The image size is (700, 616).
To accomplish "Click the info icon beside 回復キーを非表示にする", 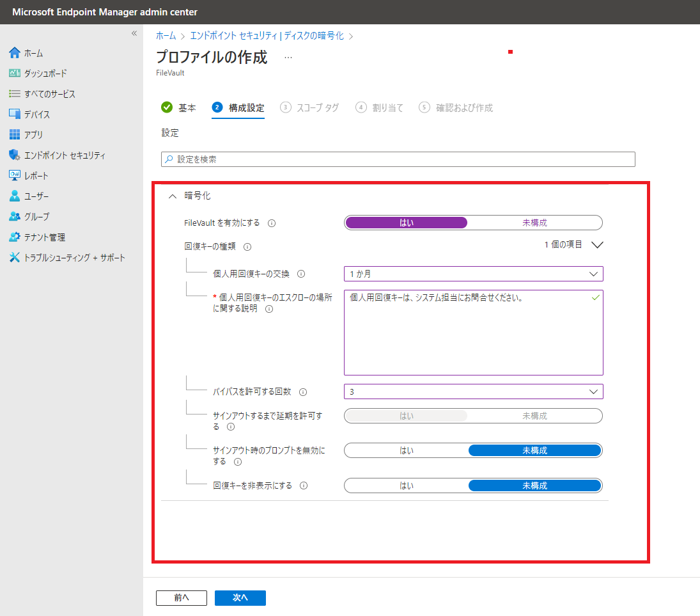I will 304,486.
